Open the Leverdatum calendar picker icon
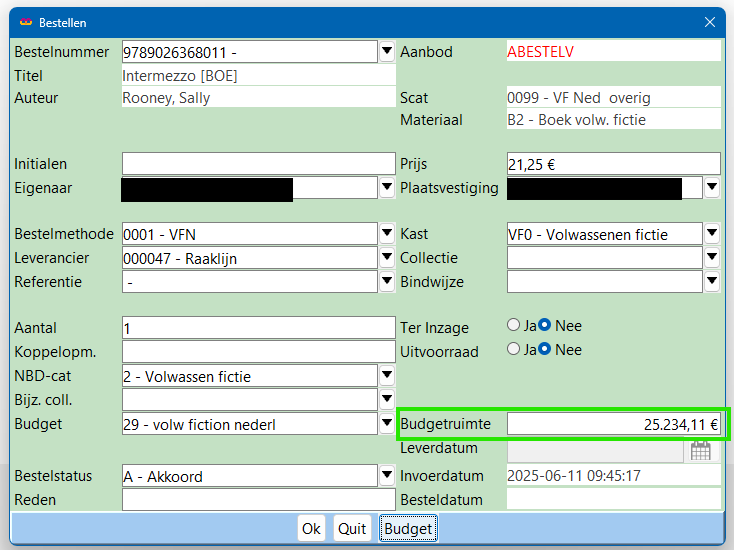This screenshot has width=734, height=550. [x=701, y=450]
